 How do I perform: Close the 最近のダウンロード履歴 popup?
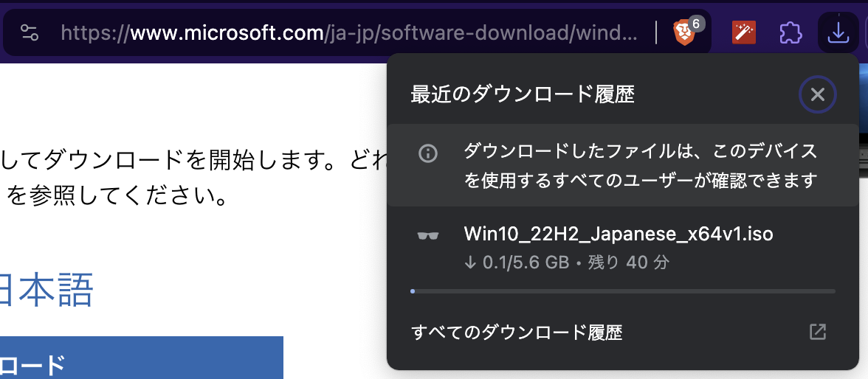point(818,94)
